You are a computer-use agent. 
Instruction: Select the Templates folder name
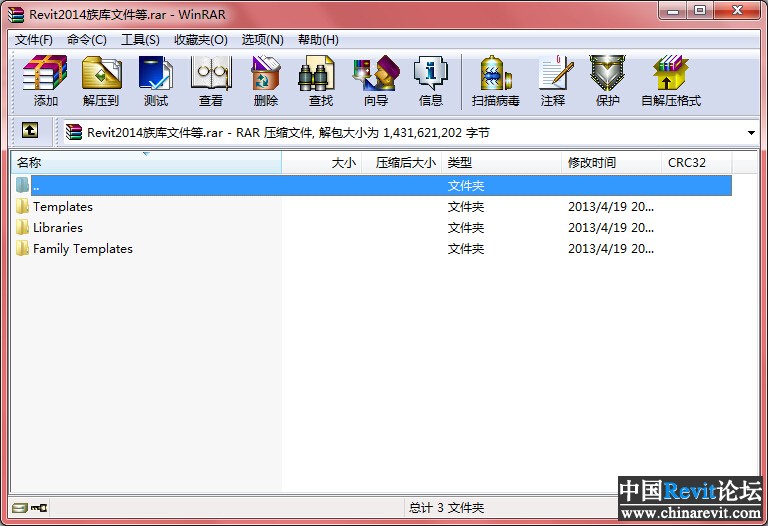tap(63, 207)
